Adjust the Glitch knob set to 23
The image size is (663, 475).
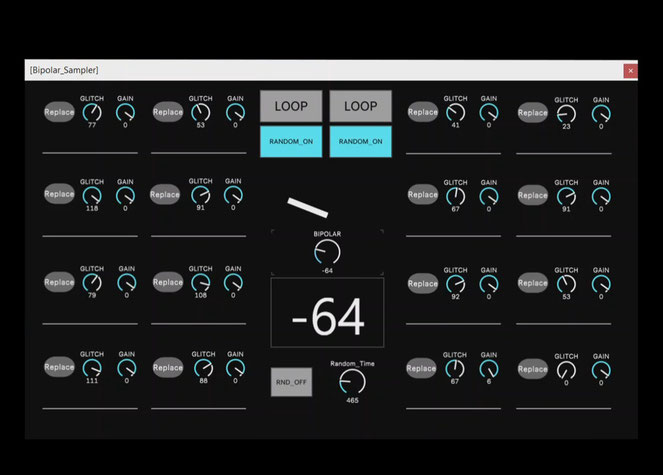pos(566,114)
